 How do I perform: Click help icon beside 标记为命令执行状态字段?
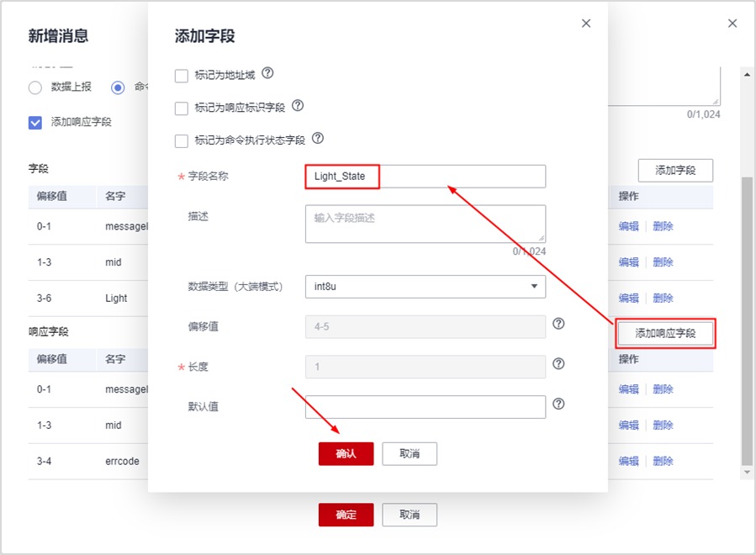click(x=318, y=139)
